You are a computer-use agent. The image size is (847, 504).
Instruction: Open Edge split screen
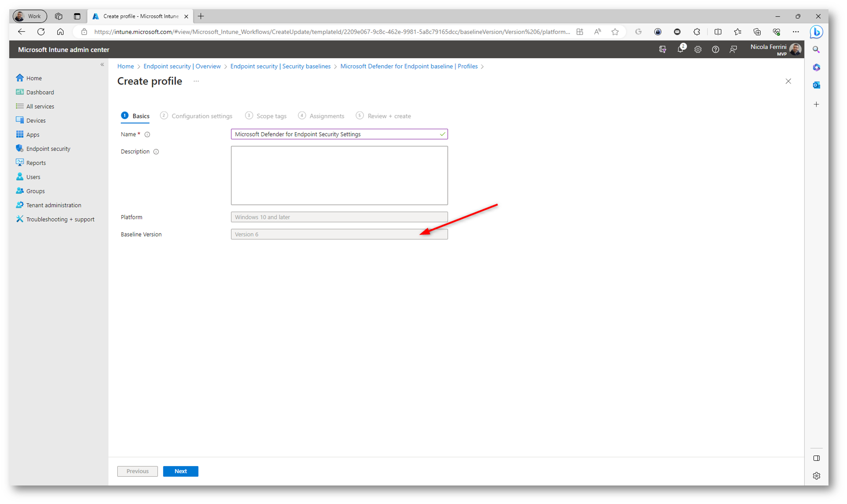[718, 32]
